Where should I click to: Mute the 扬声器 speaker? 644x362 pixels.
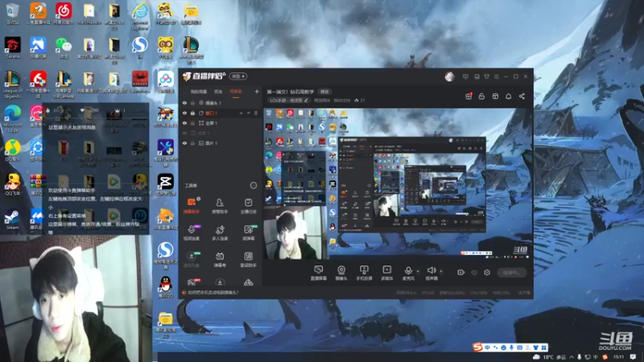click(431, 273)
